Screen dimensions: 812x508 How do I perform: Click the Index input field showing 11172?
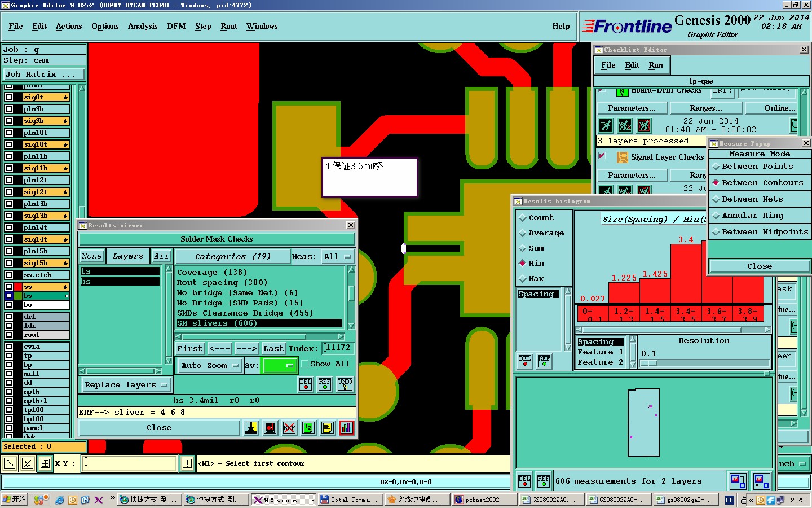(x=339, y=348)
